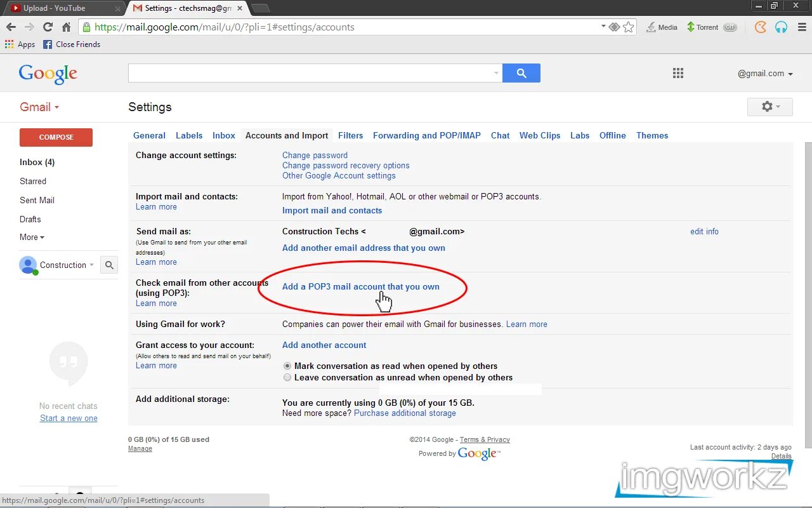
Task: Open the Media downloader extension
Action: click(662, 27)
